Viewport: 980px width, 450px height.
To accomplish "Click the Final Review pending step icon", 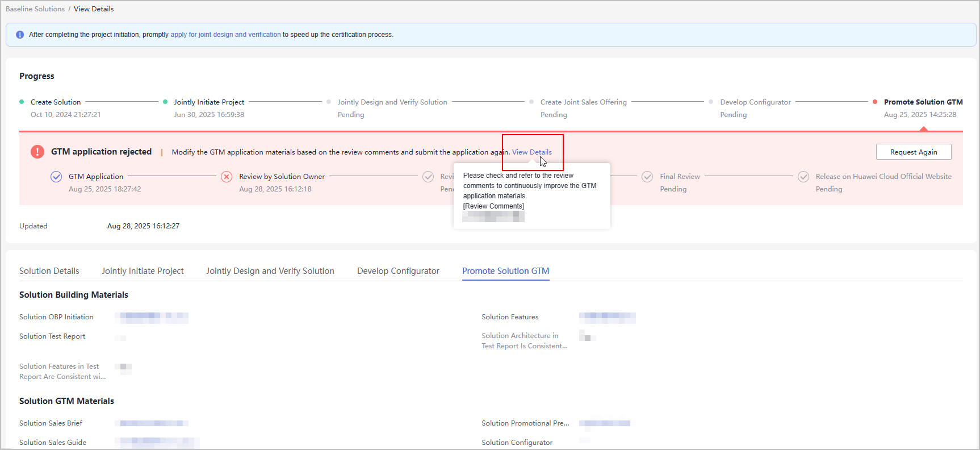I will tap(647, 177).
